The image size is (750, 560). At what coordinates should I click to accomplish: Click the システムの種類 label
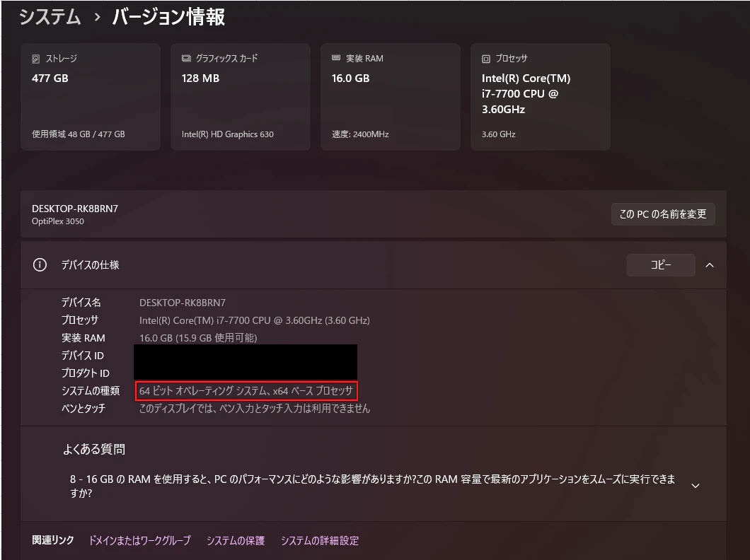pyautogui.click(x=91, y=391)
